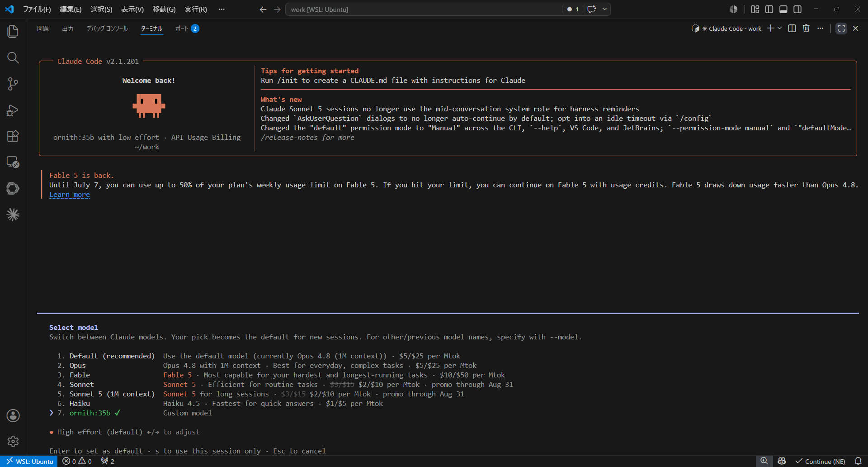Click the work [WSL: Ubuntu] command center
Image resolution: width=868 pixels, height=467 pixels.
point(424,9)
